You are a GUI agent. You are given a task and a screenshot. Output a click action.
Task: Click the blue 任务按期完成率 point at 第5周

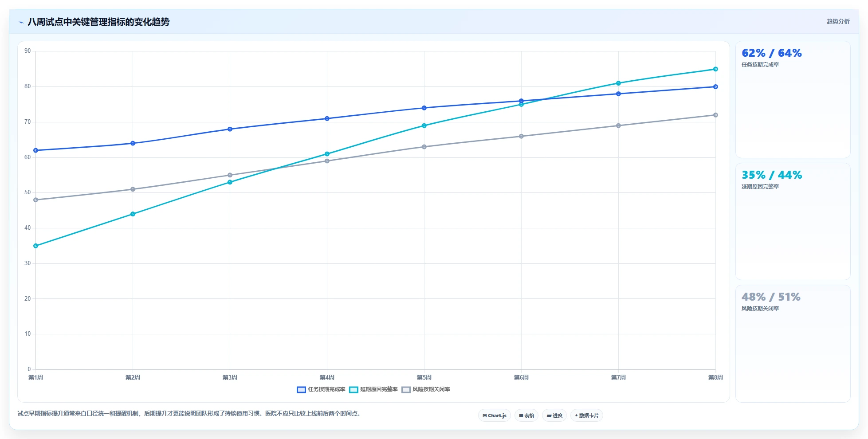coord(424,108)
